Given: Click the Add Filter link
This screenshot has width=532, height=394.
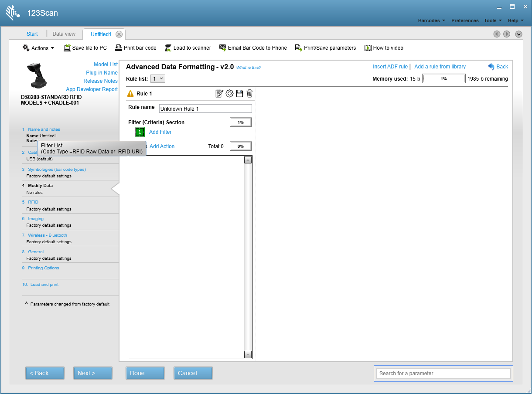Looking at the screenshot, I should coord(160,132).
